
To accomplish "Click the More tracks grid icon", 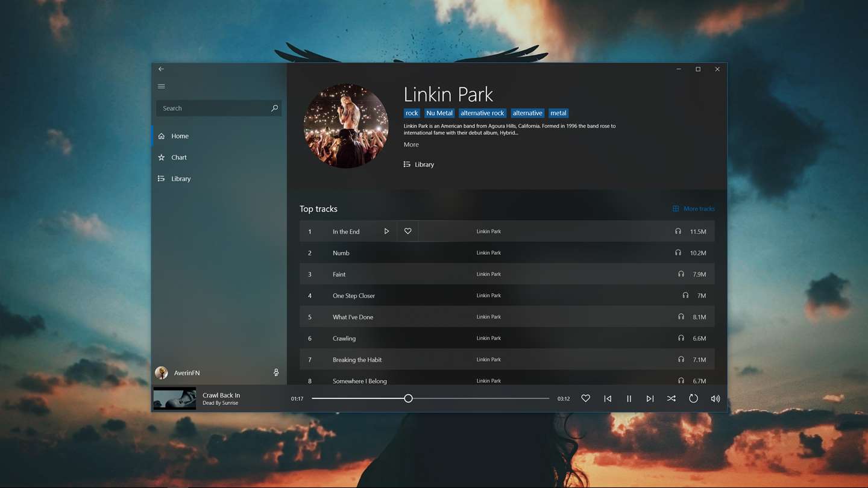I will click(x=676, y=209).
